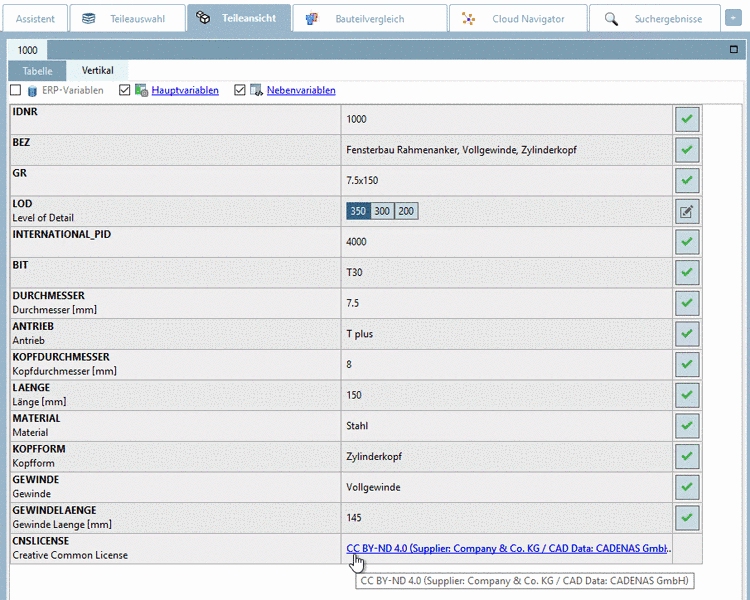Click the Nebenvariablen link
The width and height of the screenshot is (750, 600).
click(x=301, y=90)
